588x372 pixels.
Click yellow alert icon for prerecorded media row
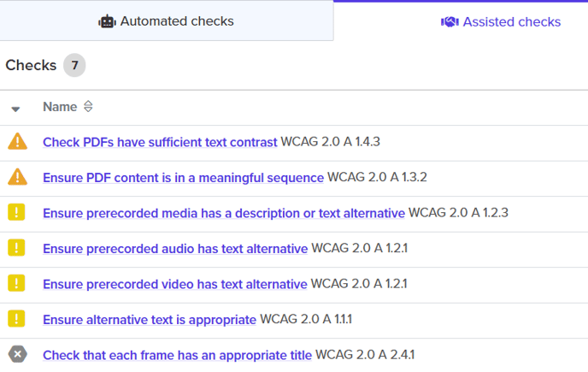coord(16,212)
